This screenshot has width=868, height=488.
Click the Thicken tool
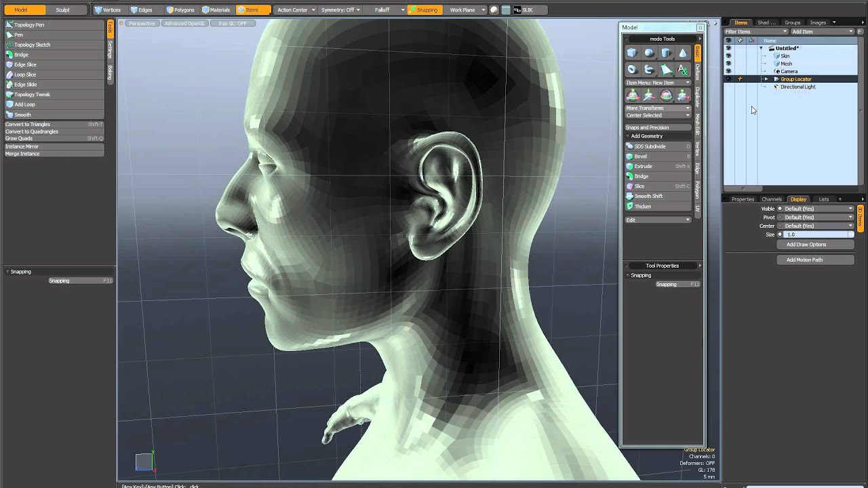pyautogui.click(x=658, y=206)
